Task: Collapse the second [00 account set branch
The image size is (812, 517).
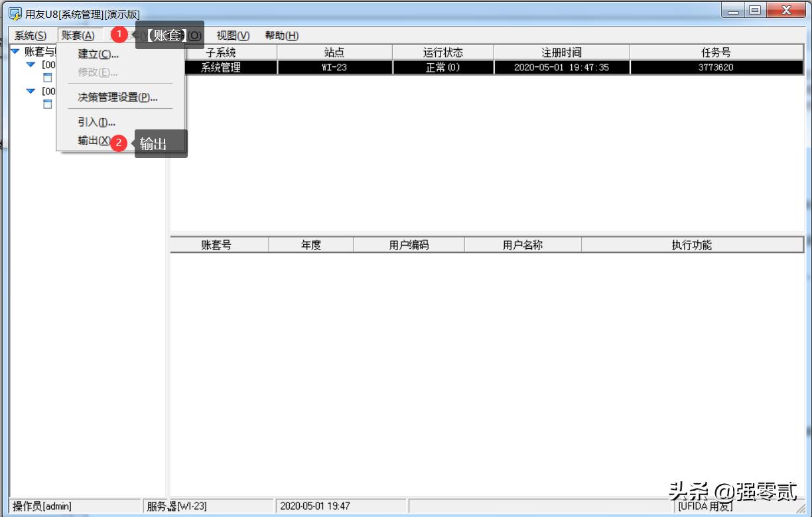Action: point(29,91)
